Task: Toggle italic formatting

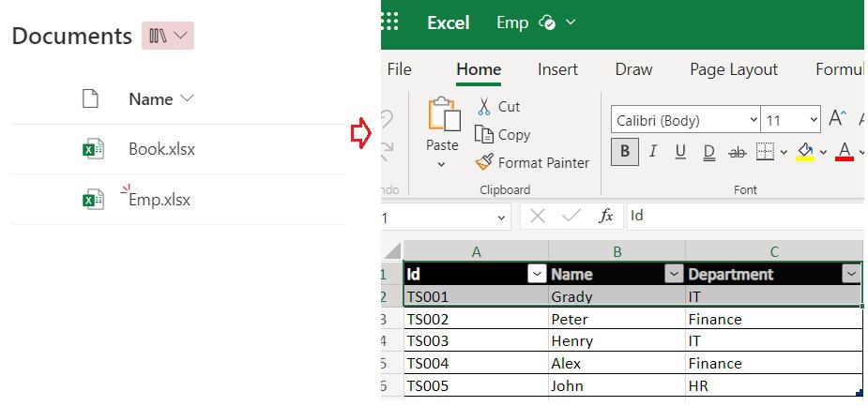Action: click(x=653, y=152)
